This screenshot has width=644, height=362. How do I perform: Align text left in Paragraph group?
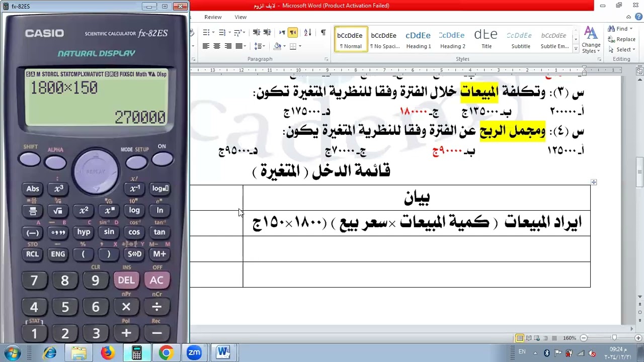click(x=206, y=46)
